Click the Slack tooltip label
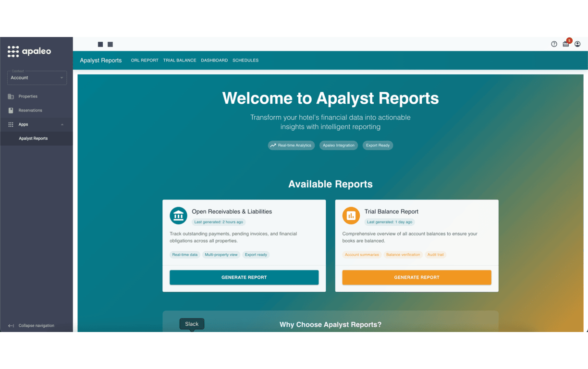The height and width of the screenshot is (369, 588). point(192,324)
